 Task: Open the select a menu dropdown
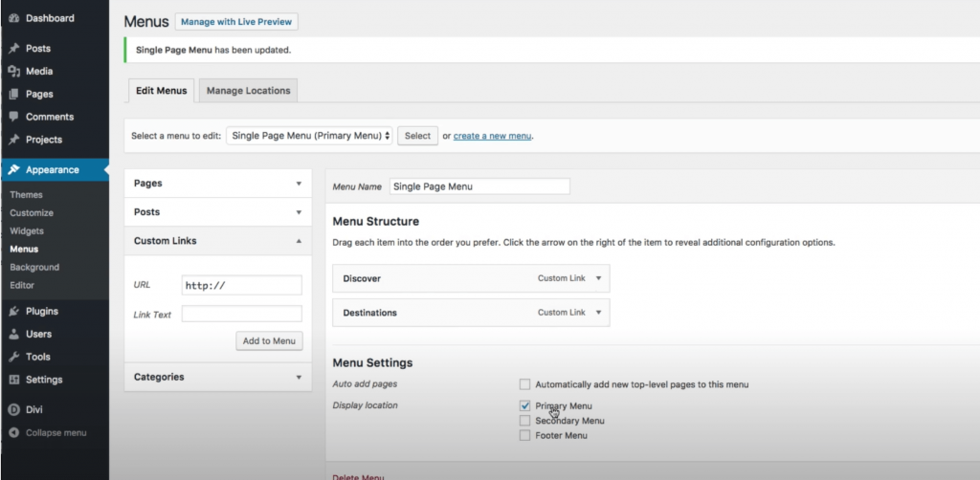(x=309, y=136)
